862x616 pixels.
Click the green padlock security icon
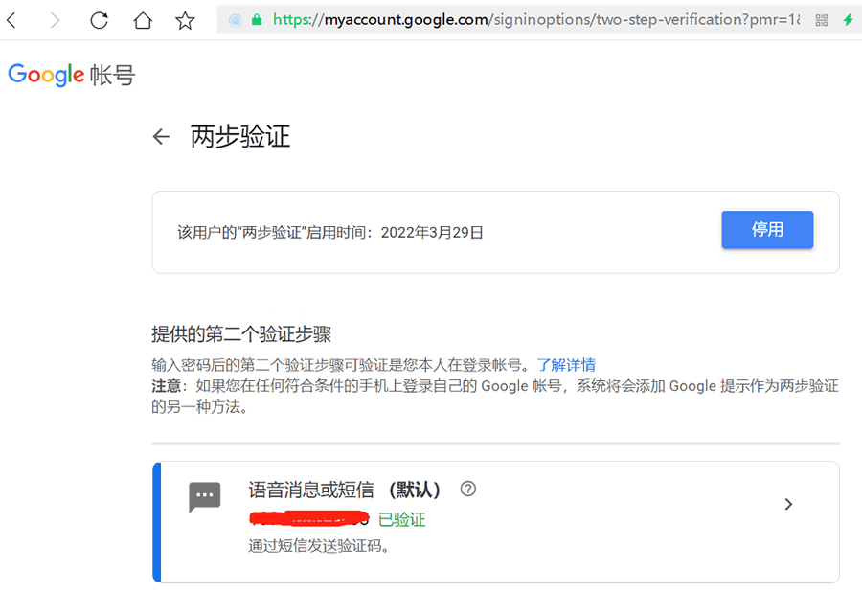[x=256, y=20]
